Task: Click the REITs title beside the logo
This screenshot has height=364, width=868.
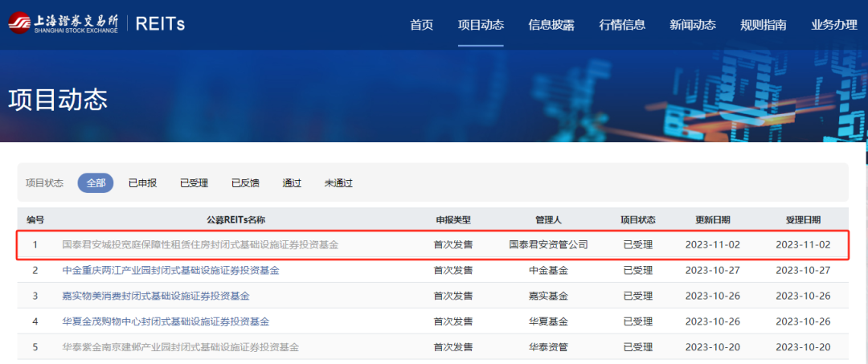Action: coord(161,23)
